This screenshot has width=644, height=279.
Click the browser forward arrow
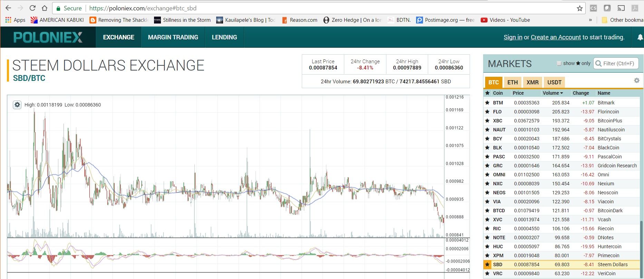[20, 8]
